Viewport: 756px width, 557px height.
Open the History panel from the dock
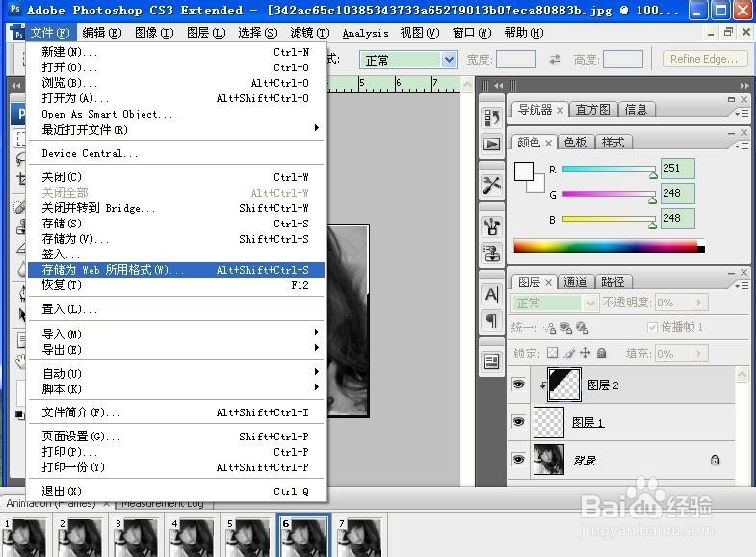[492, 118]
